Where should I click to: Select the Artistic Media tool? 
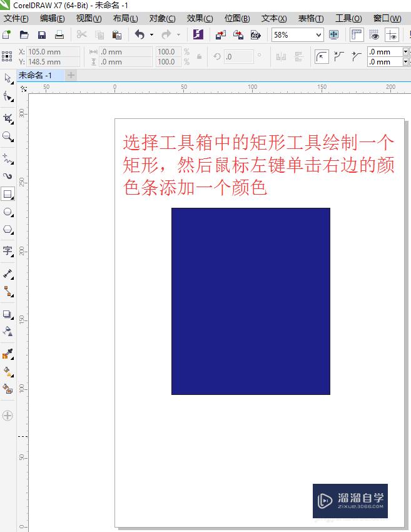(8, 176)
